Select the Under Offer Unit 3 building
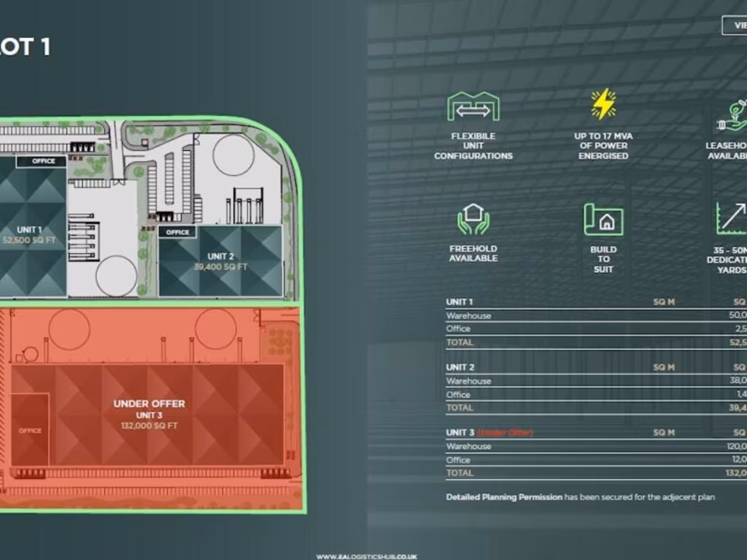This screenshot has height=560, width=747. tap(149, 414)
